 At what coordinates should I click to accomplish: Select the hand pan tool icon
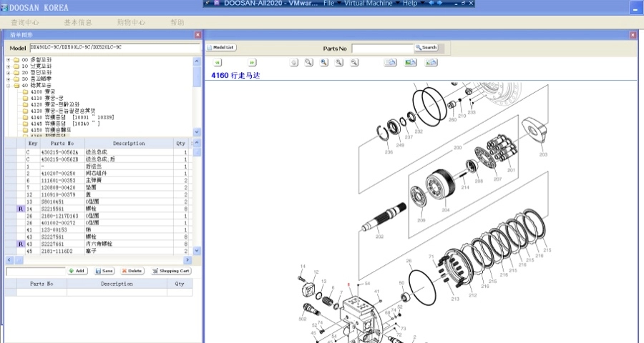pyautogui.click(x=293, y=62)
